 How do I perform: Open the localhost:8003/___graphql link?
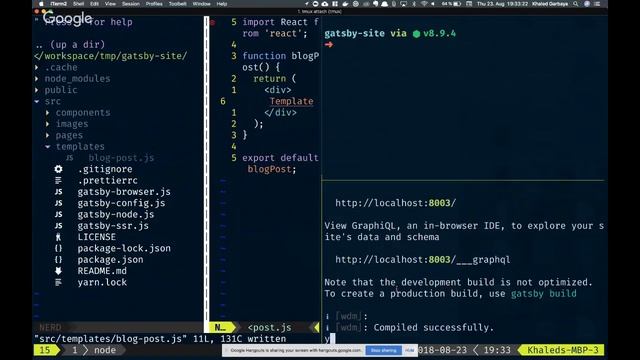[422, 260]
